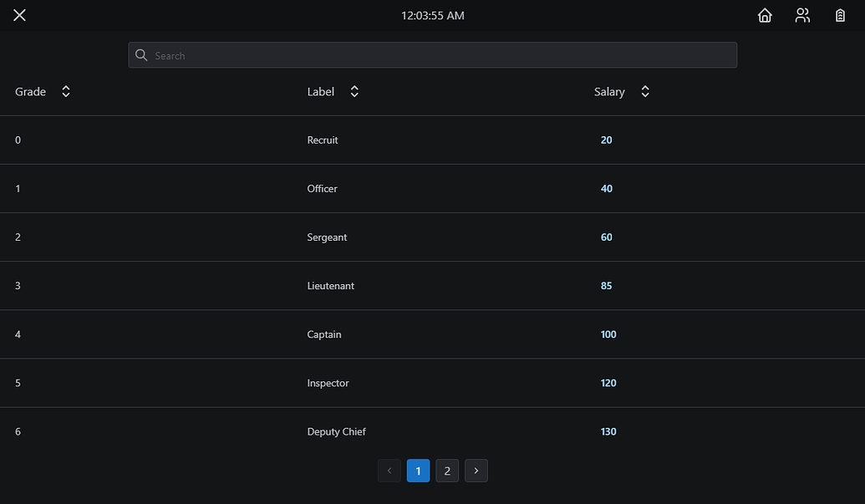Go to page 2
The height and width of the screenshot is (504, 865).
447,471
